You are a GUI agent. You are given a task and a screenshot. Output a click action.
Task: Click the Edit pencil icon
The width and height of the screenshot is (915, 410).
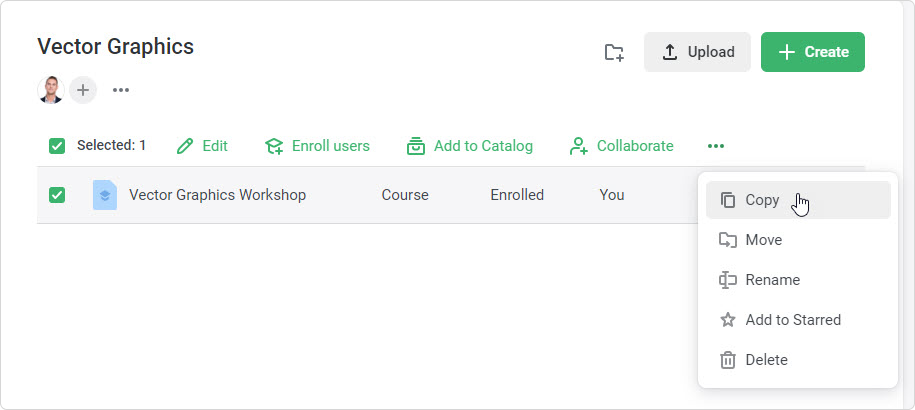pyautogui.click(x=184, y=146)
